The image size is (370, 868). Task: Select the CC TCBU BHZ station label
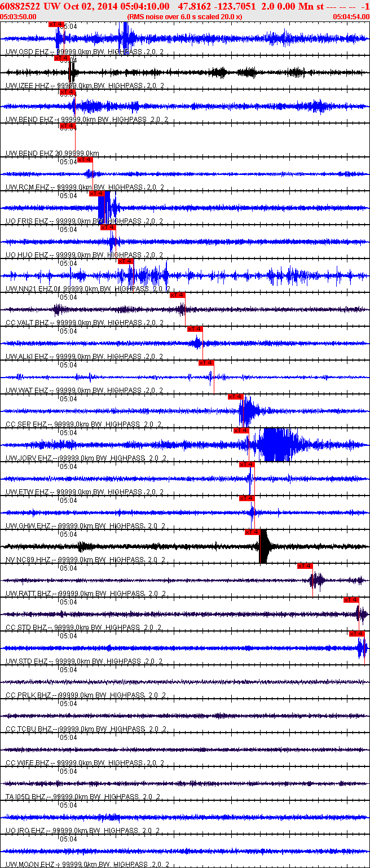tap(85, 729)
